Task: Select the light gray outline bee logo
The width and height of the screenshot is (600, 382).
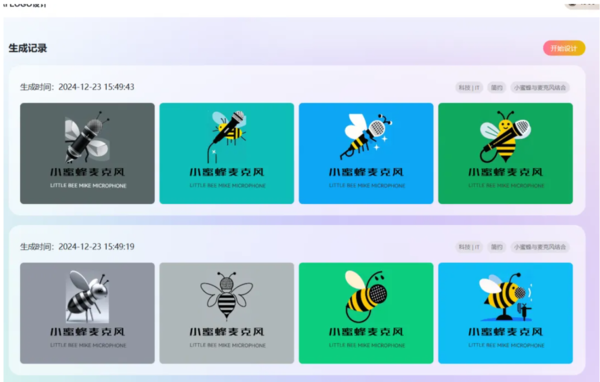Action: click(x=227, y=313)
